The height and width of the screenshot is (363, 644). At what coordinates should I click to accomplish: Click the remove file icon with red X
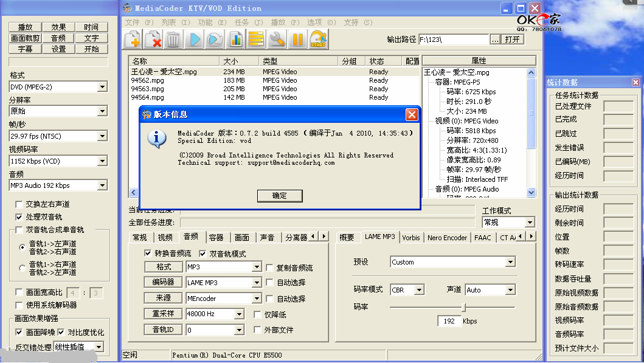[153, 40]
